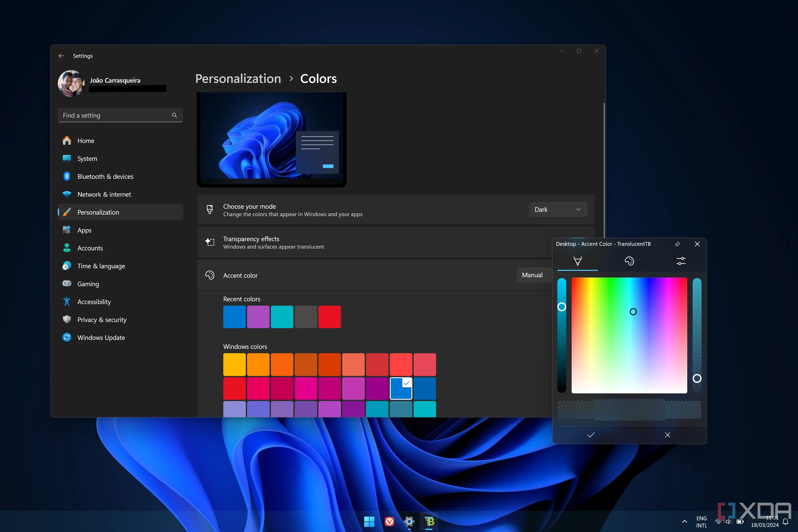
Task: Cancel color selection with the X button
Action: (x=667, y=435)
